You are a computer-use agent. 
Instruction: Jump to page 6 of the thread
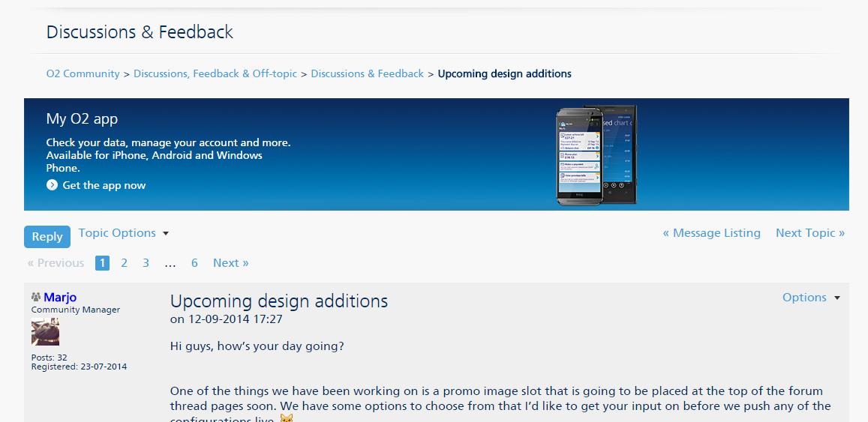194,263
